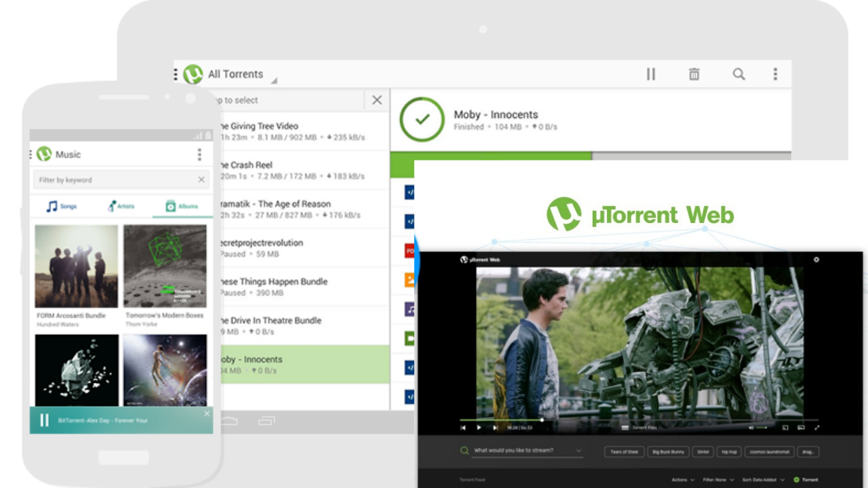Close the phone mini player bar
This screenshot has width=868, height=488.
pyautogui.click(x=207, y=413)
